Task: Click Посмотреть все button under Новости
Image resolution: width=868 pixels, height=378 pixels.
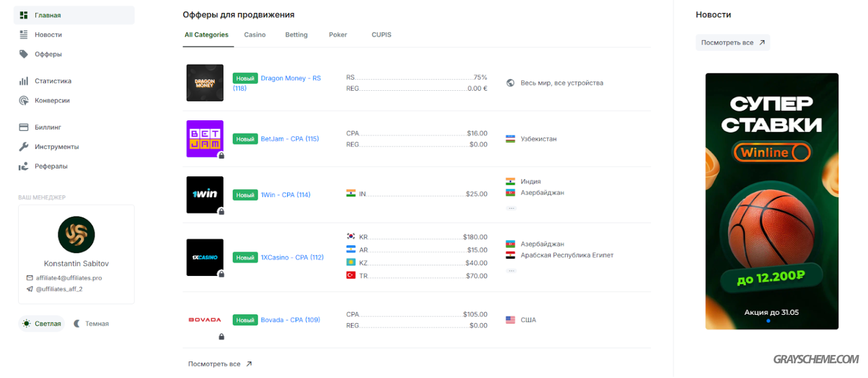Action: point(733,43)
